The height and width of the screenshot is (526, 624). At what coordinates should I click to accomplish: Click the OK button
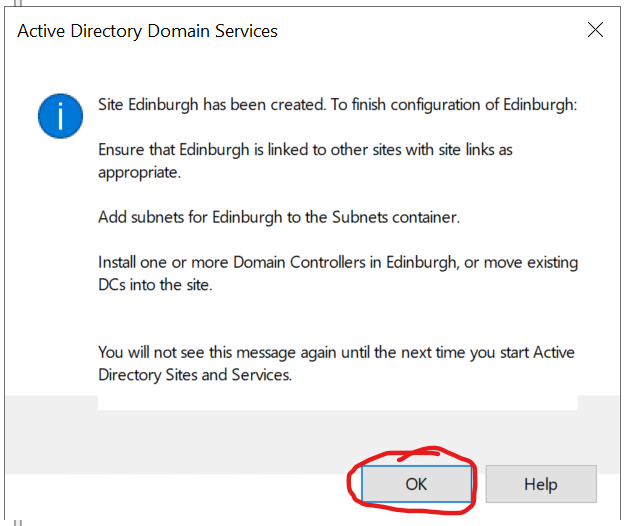tap(416, 484)
